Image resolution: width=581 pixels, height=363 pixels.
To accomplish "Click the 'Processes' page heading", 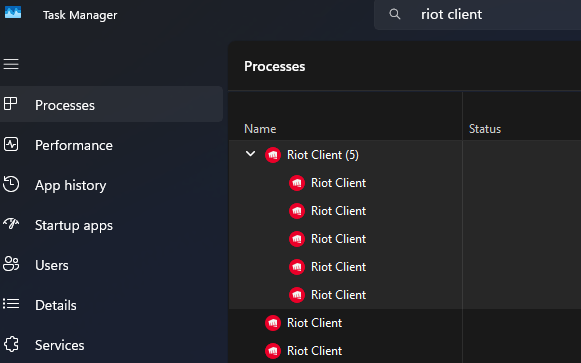I will click(x=275, y=67).
